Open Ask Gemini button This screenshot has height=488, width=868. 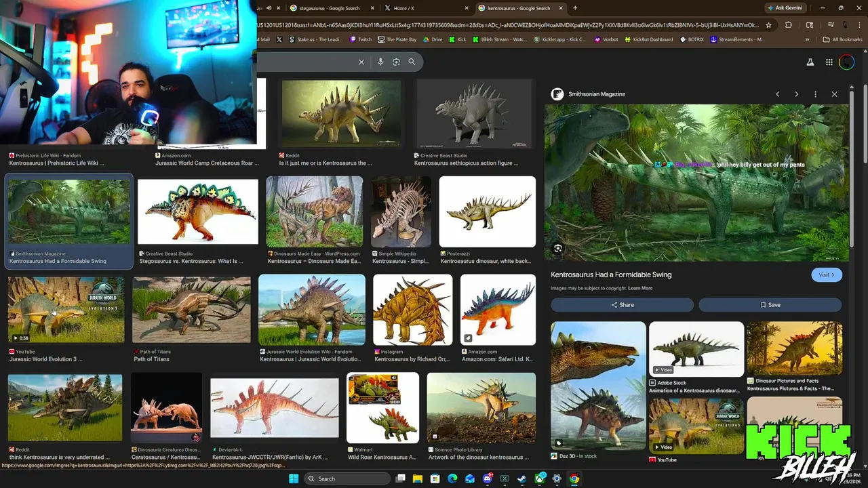pyautogui.click(x=785, y=8)
